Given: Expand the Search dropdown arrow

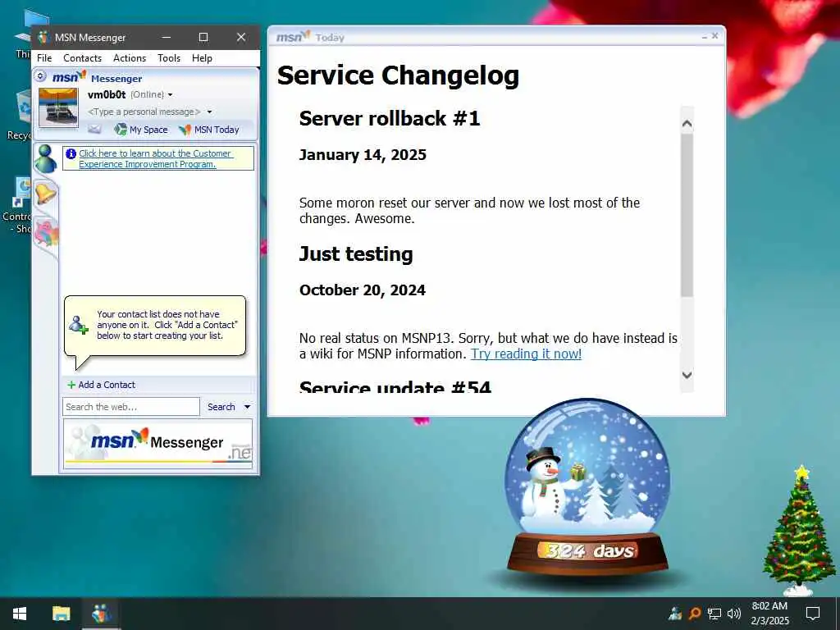Looking at the screenshot, I should click(248, 407).
